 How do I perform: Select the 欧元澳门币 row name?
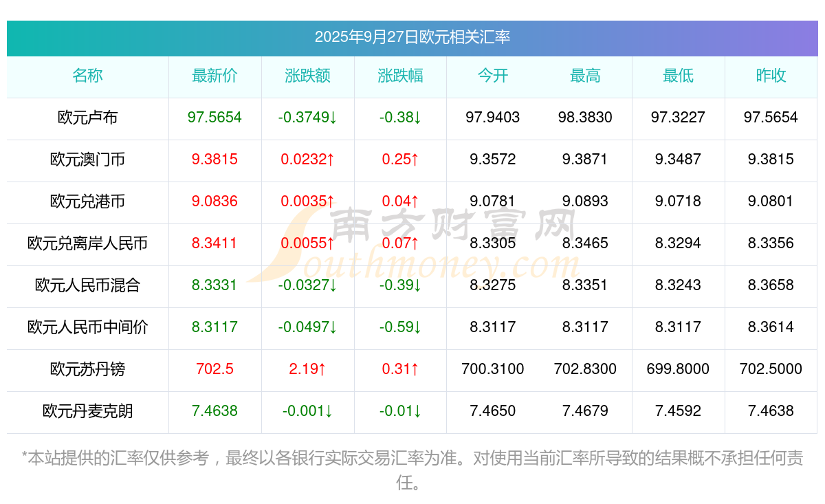point(87,160)
